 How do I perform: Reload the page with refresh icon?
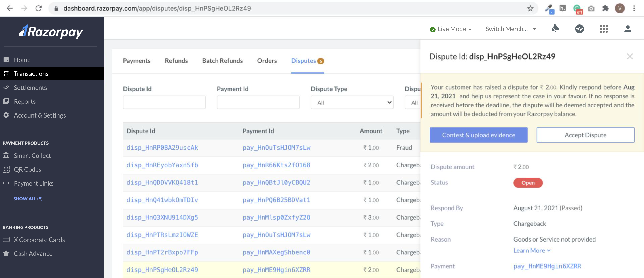point(38,8)
